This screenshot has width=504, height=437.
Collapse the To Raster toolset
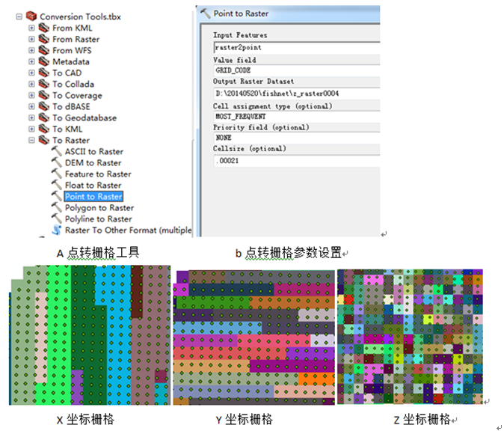pyautogui.click(x=31, y=140)
